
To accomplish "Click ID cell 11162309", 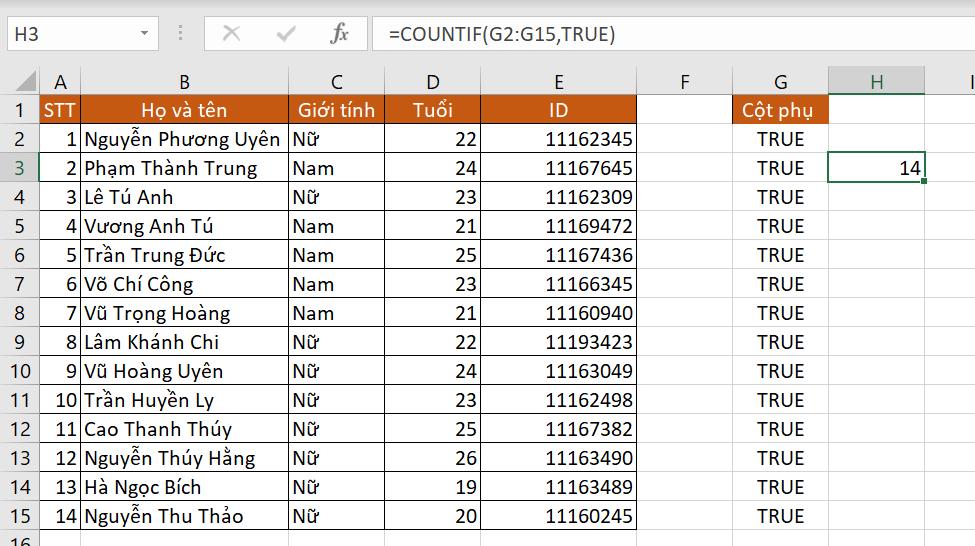I will [x=558, y=197].
